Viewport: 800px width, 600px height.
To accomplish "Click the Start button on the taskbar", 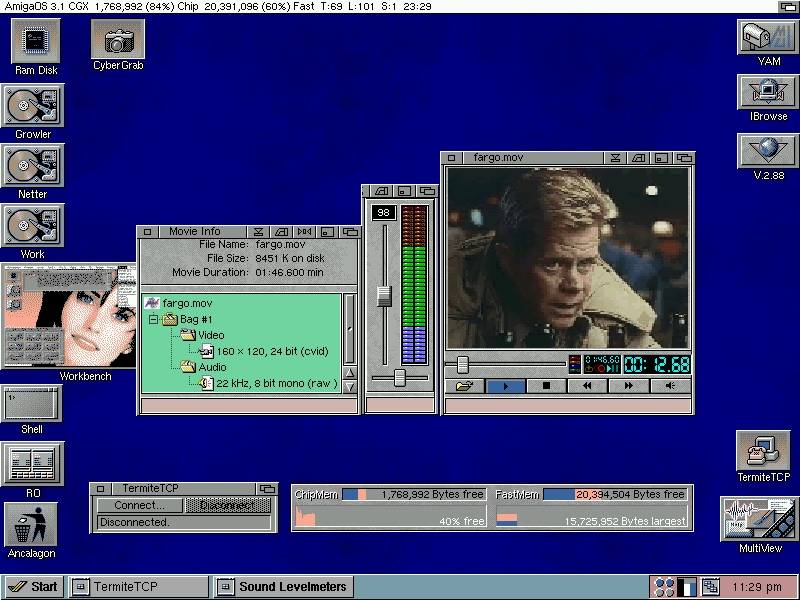I will (x=32, y=587).
